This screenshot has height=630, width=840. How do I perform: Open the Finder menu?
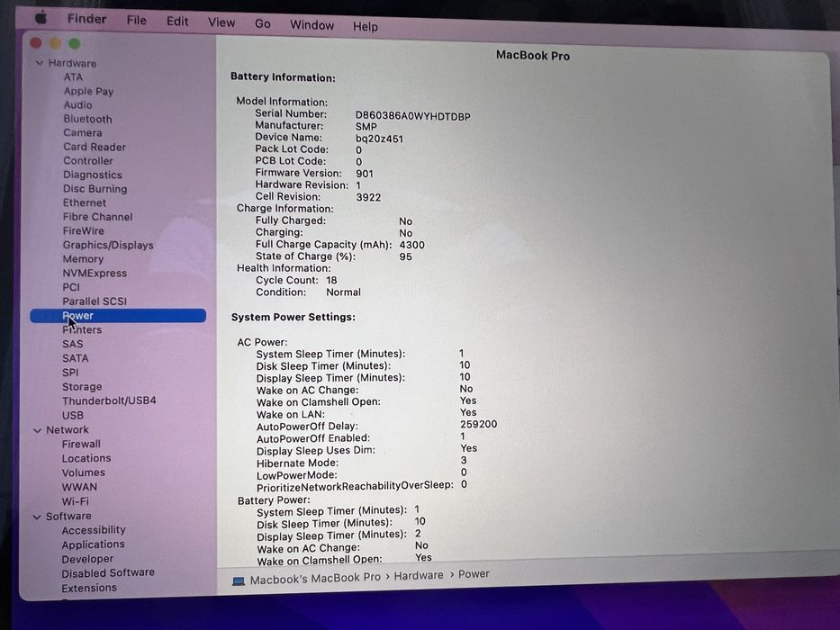point(86,19)
